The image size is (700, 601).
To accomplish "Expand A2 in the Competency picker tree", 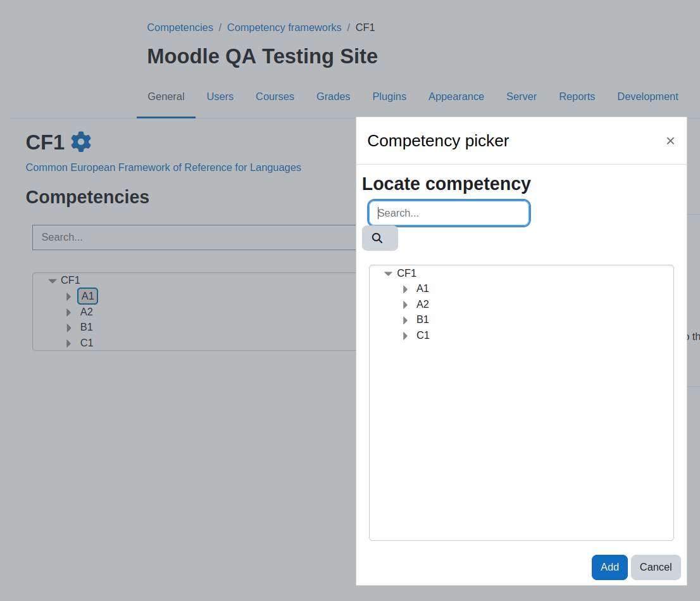I will (x=405, y=305).
